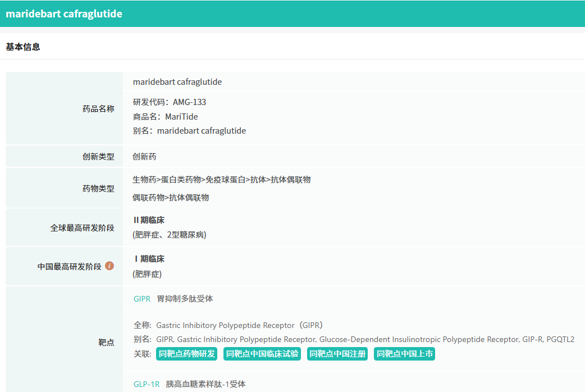Click the 研发代码:AMG-133 text
The image size is (585, 392).
tap(170, 102)
